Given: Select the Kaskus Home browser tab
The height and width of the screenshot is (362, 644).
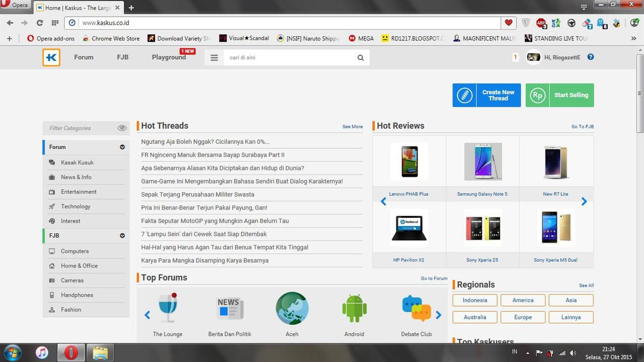Looking at the screenshot, I should (78, 8).
